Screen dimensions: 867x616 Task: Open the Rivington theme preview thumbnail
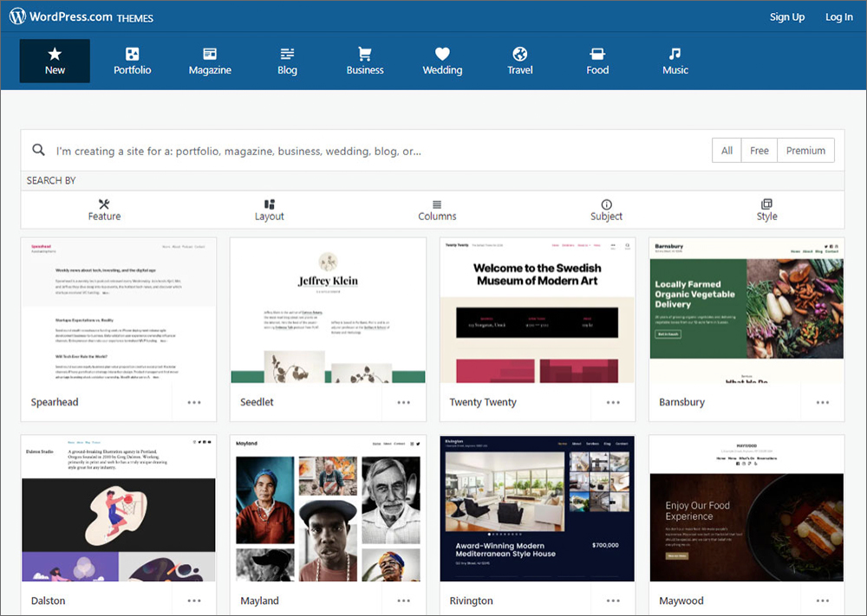538,509
